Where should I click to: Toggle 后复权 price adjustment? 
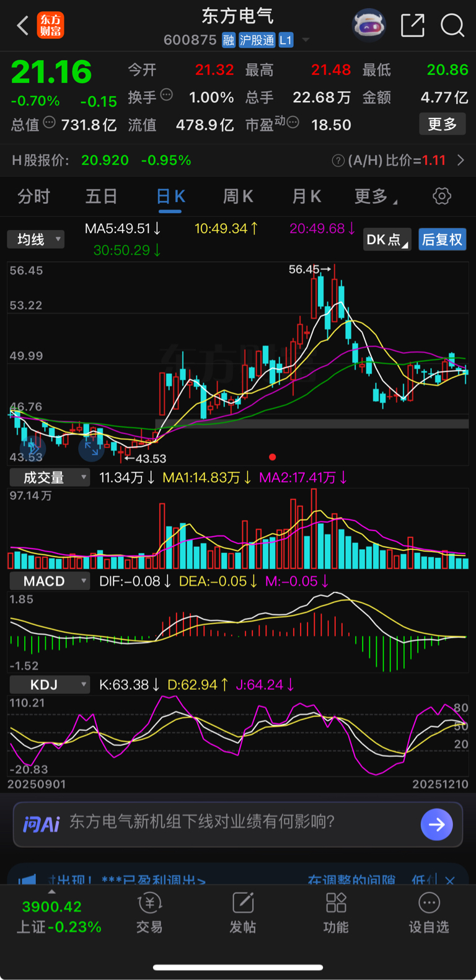pyautogui.click(x=442, y=240)
